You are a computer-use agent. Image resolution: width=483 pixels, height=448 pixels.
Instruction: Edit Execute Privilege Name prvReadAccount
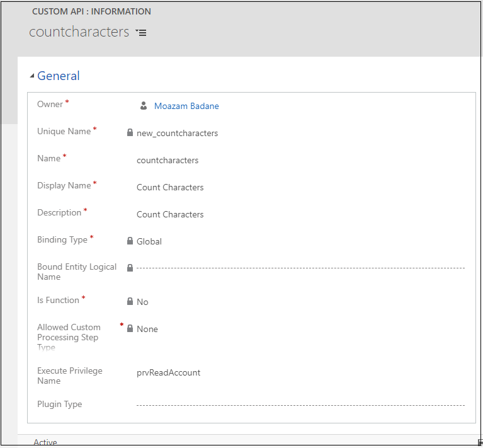[169, 372]
